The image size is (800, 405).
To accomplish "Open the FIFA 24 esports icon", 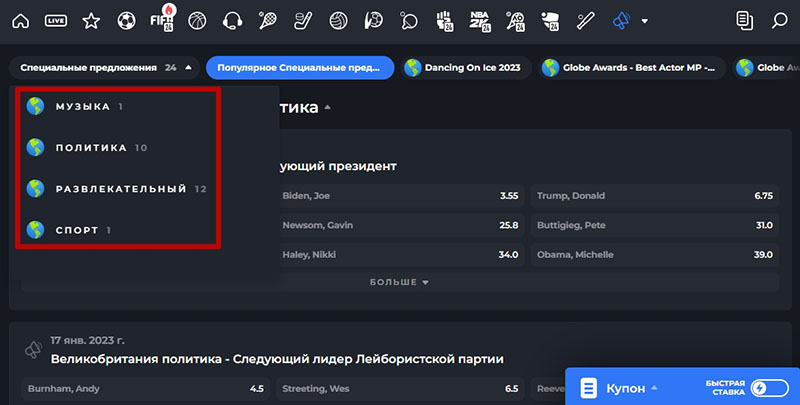I will click(x=162, y=21).
